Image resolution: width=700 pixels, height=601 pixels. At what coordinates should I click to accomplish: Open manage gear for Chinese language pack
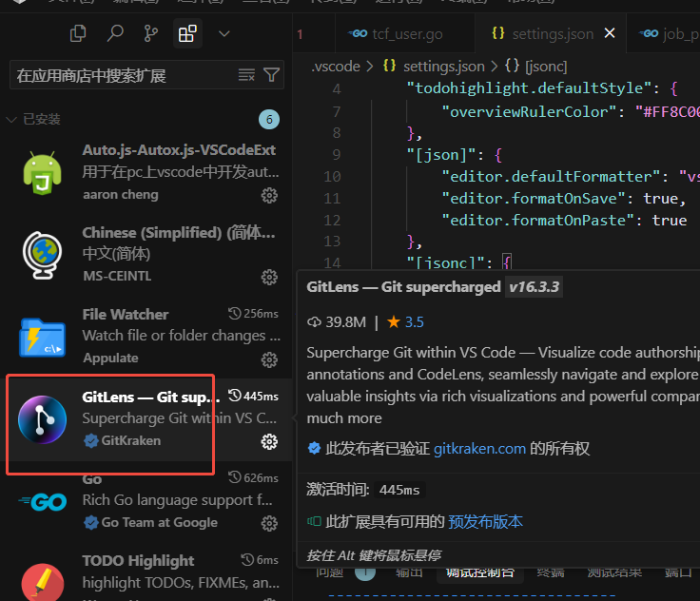click(269, 278)
